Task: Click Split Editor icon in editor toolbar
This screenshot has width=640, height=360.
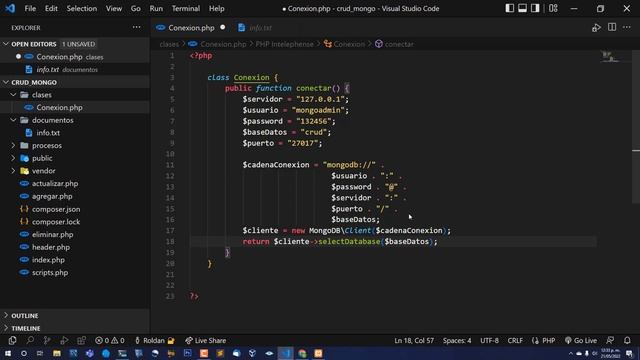Action: (612, 27)
